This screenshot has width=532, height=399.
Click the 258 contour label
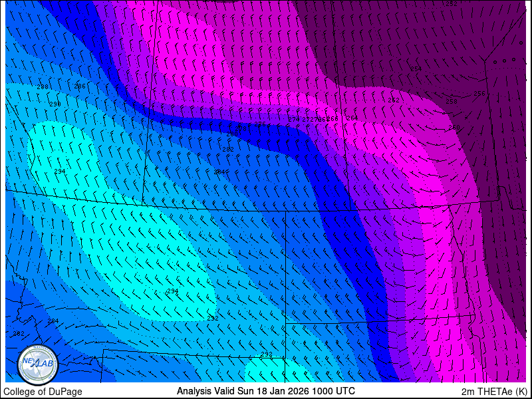coord(452,102)
